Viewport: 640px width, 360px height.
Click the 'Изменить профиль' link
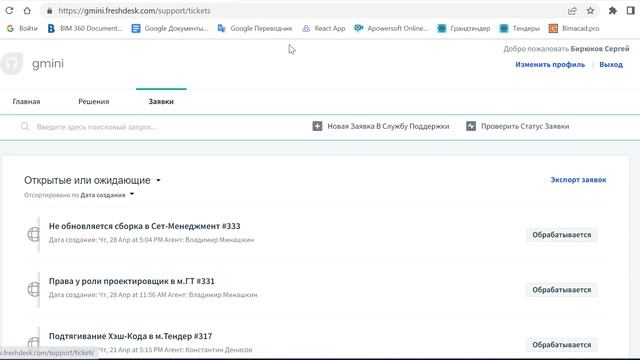click(550, 64)
